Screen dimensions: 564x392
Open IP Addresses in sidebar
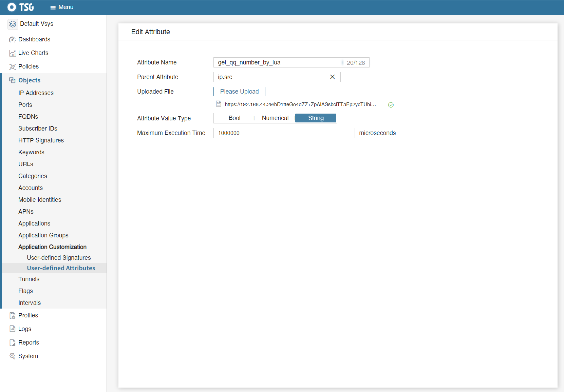tap(36, 93)
